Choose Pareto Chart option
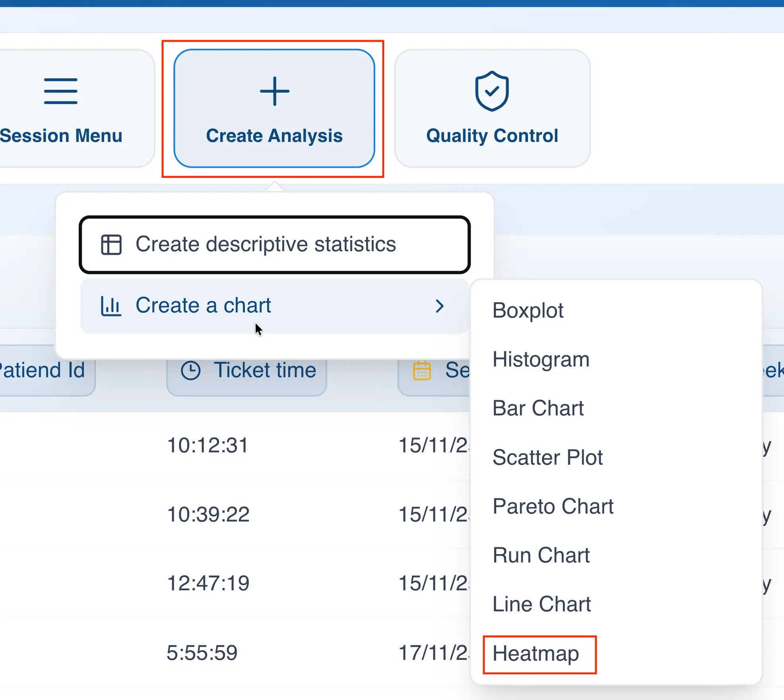784x700 pixels. point(553,506)
